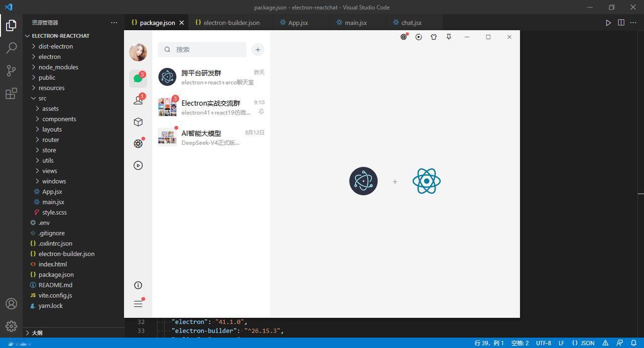The height and width of the screenshot is (348, 644).
Task: Toggle notifications bell in status bar
Action: (633, 343)
